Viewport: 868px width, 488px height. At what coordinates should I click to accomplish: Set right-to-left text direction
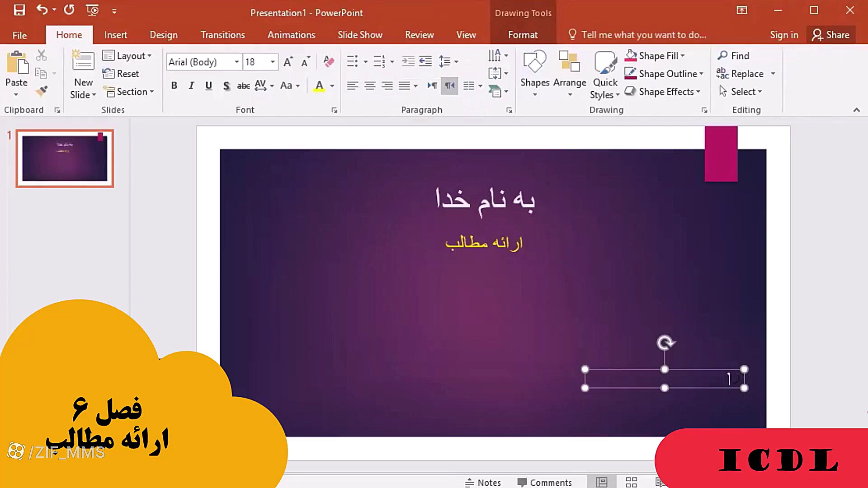coord(450,85)
